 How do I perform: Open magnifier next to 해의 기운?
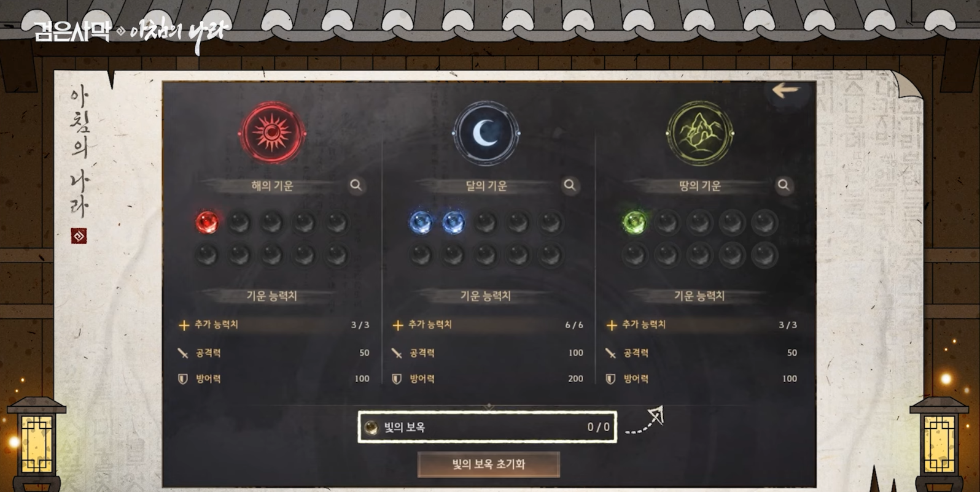click(356, 185)
